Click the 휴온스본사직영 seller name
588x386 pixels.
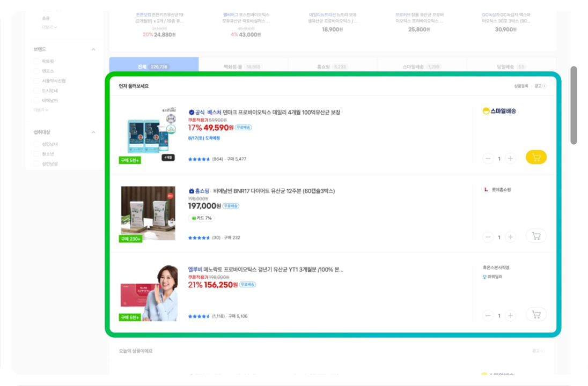(496, 268)
